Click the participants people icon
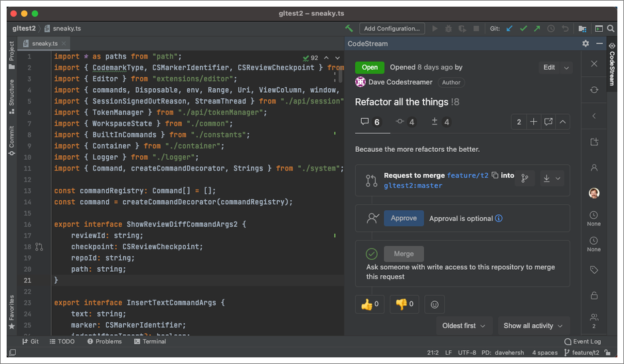 pyautogui.click(x=593, y=317)
